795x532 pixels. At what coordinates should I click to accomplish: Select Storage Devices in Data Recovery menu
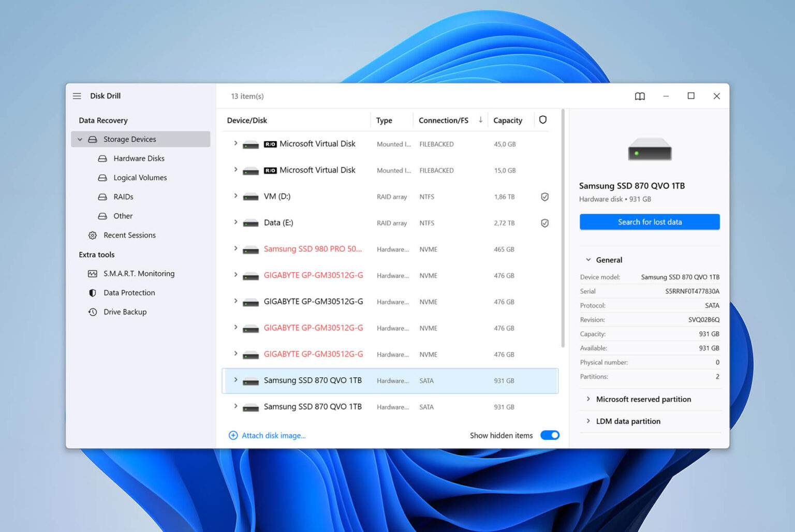(129, 139)
